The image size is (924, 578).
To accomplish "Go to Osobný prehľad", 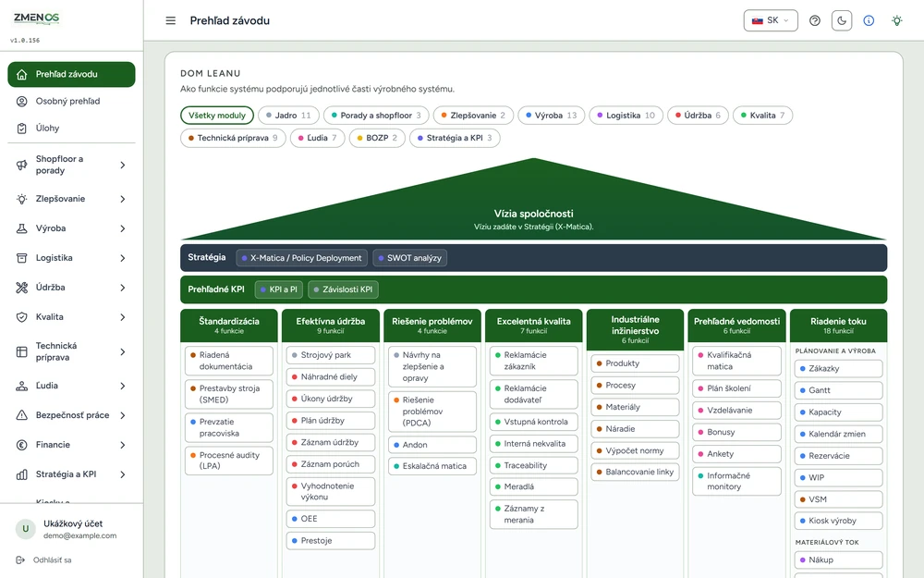I will click(x=71, y=102).
